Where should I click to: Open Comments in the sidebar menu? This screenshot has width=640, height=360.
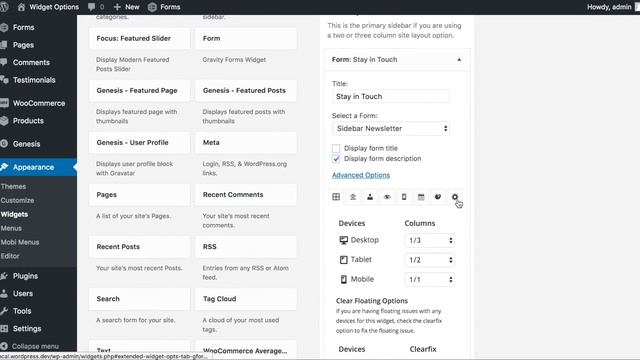coord(31,62)
